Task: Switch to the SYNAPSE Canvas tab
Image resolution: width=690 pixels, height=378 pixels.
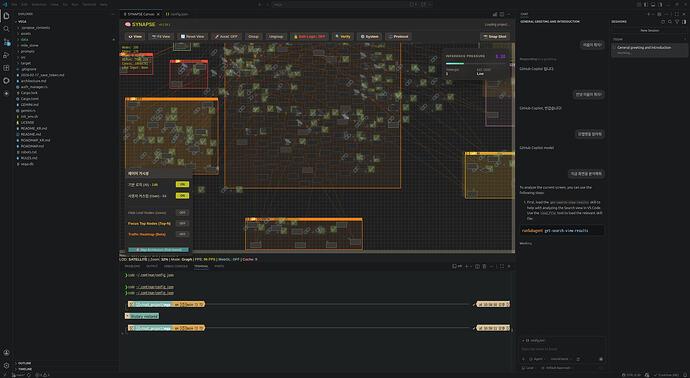Action: point(141,14)
